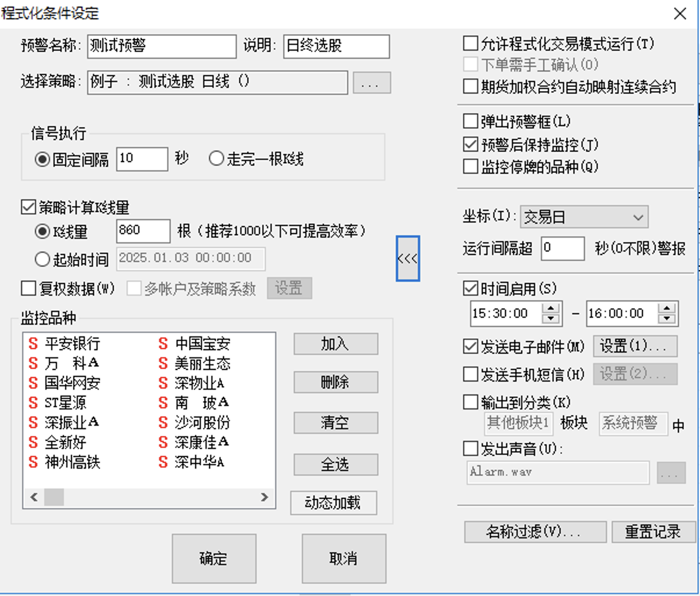Enable 弹出预警框(L) checkbox
Viewport: 700px width, 596px height.
pos(471,121)
